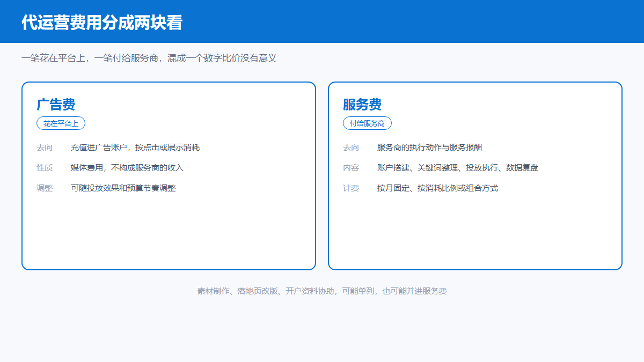This screenshot has width=644, height=362.
Task: Click the slide title 代运营费用分成两块看
Action: click(102, 23)
